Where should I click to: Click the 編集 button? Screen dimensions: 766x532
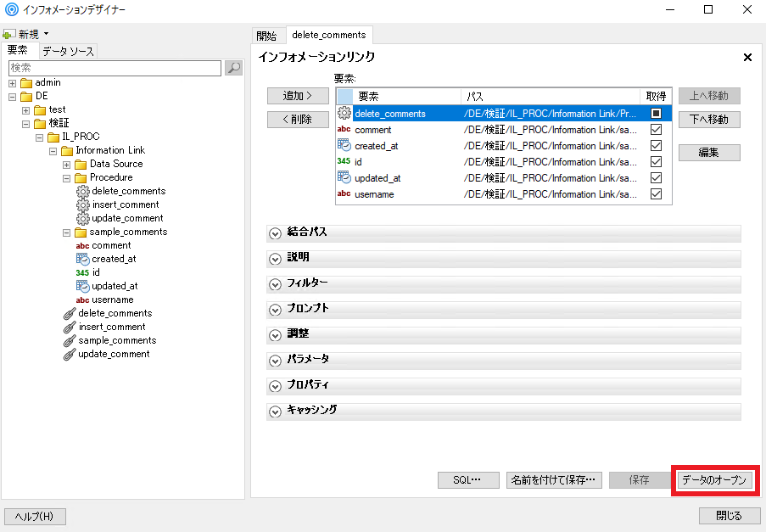click(x=709, y=153)
